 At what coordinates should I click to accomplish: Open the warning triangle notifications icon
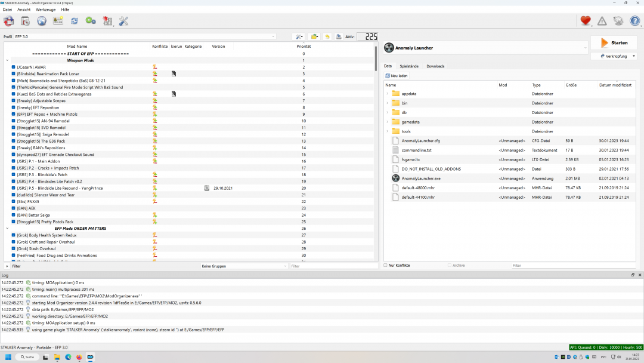point(602,20)
